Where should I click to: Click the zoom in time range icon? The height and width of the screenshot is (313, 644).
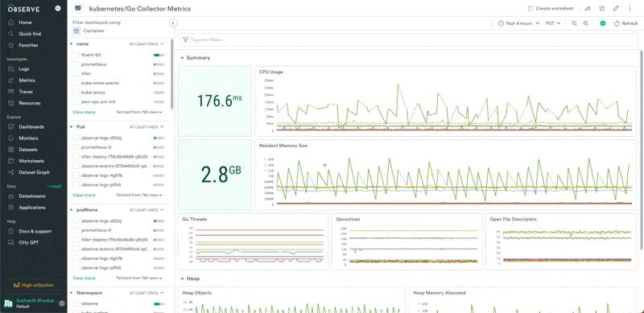[586, 23]
